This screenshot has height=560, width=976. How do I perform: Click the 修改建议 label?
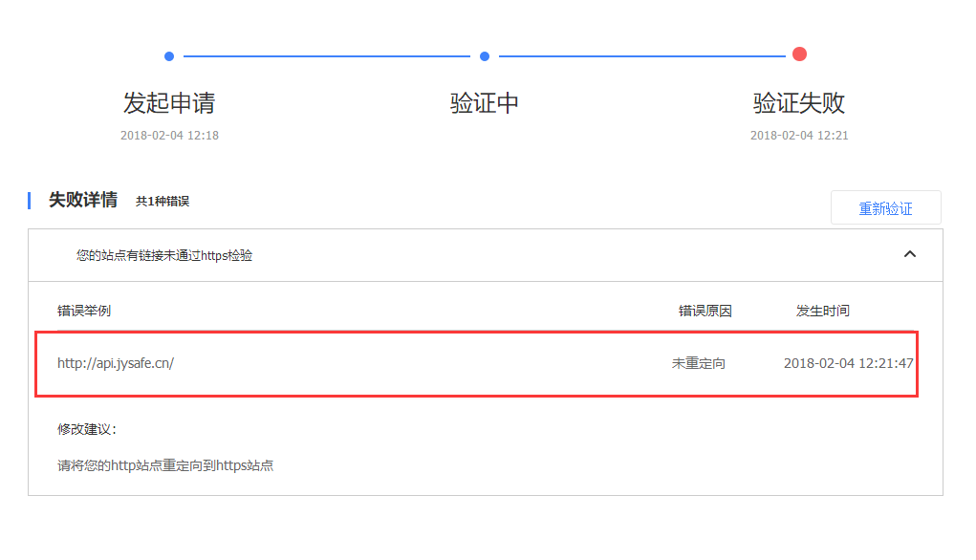coord(87,429)
